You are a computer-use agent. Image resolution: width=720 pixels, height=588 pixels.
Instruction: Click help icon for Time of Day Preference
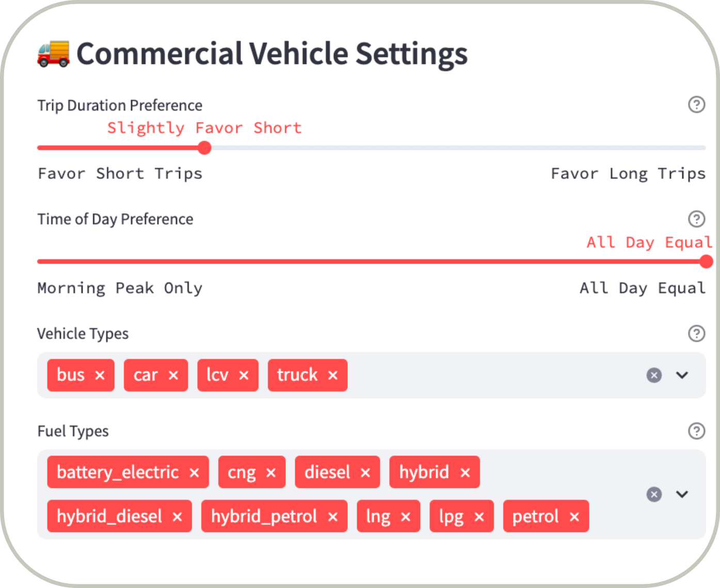[x=696, y=219]
